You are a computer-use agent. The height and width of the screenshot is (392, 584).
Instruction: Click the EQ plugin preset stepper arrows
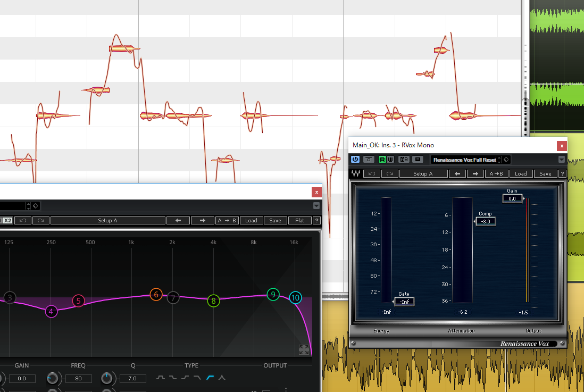(28, 206)
